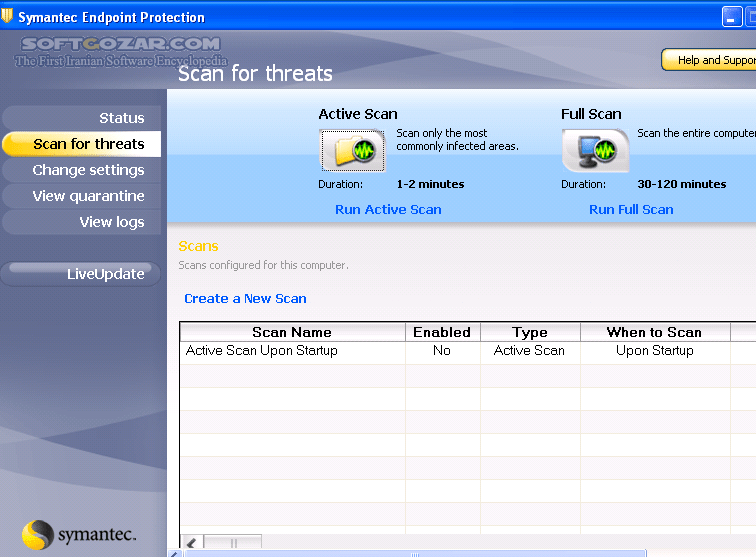Select Active Scan Upon Startup row
The image size is (756, 557).
[468, 351]
